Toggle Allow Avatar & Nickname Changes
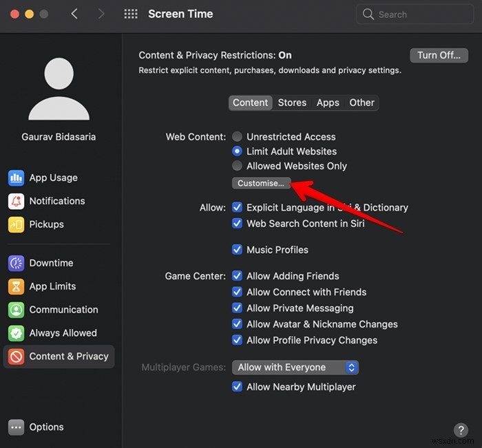 pyautogui.click(x=237, y=324)
